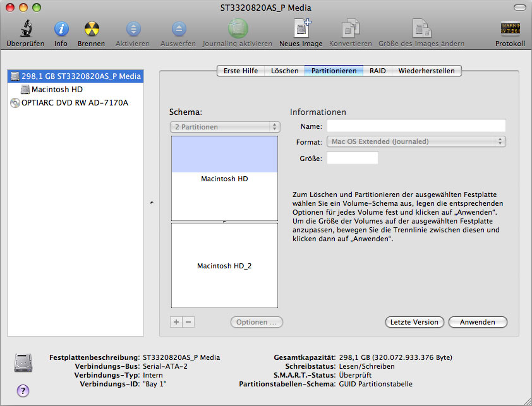Click the Gesamtkapazität value 298,1 GB
This screenshot has width=532, height=406.
(x=396, y=357)
